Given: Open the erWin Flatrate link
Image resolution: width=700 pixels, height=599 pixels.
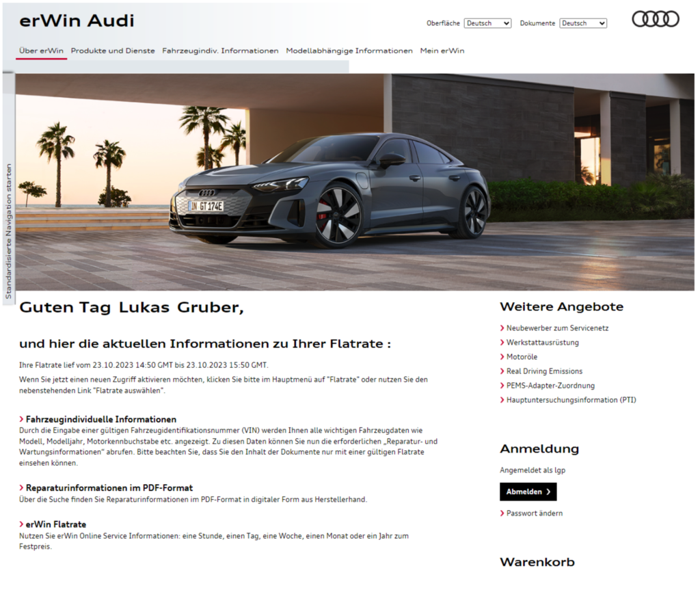Looking at the screenshot, I should coord(56,524).
